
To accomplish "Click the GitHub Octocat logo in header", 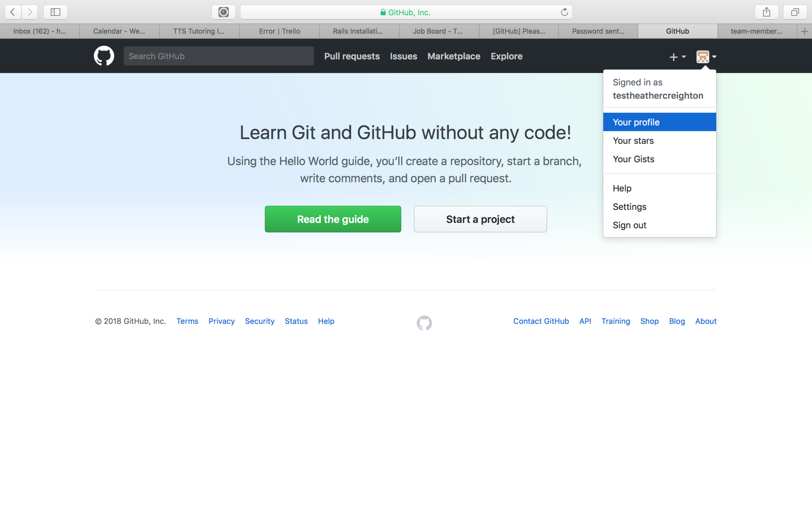I will point(104,56).
